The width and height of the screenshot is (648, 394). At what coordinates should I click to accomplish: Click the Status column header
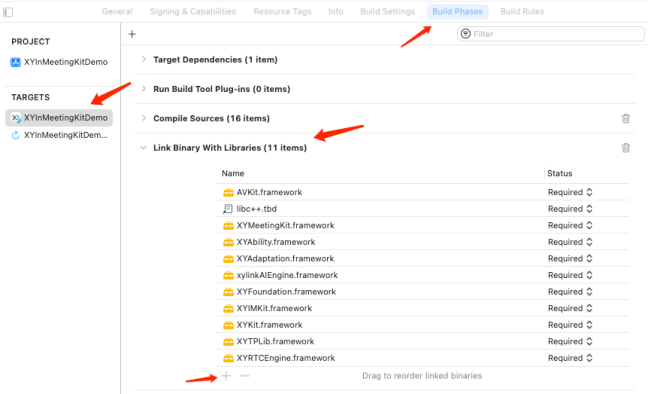[560, 174]
